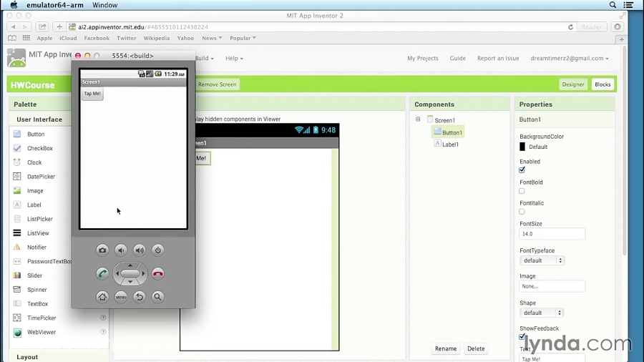Open the emulator64-arm application menu

[x=55, y=5]
